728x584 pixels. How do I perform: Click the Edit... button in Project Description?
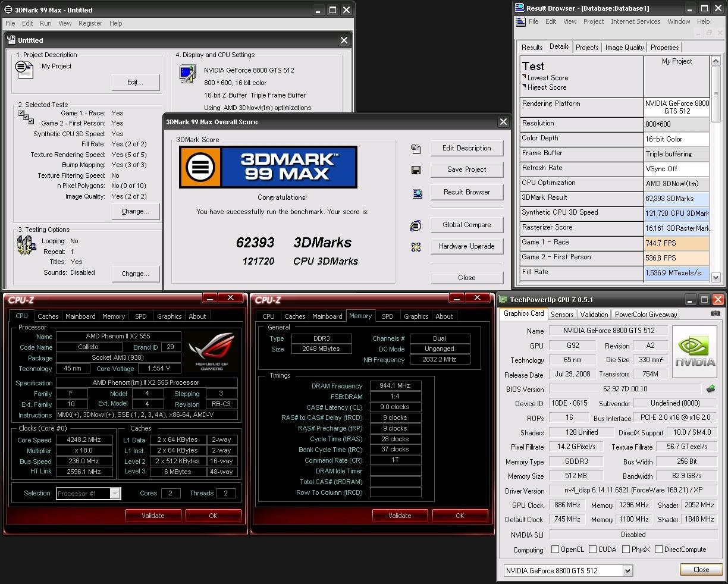tap(136, 82)
